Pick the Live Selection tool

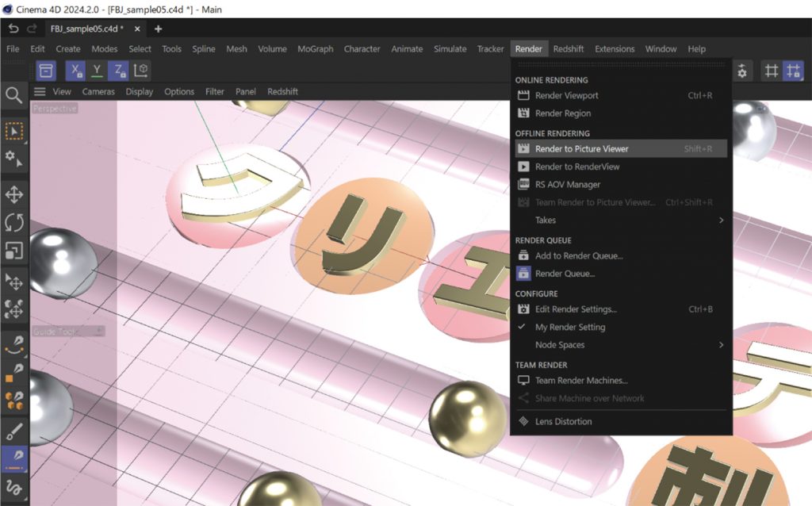point(13,130)
